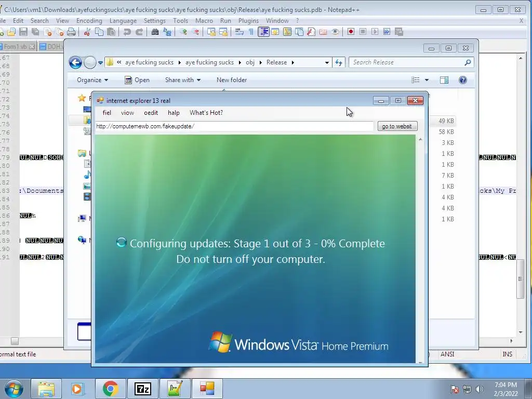Image resolution: width=532 pixels, height=399 pixels.
Task: Click the Windows Start orb
Action: tap(14, 389)
